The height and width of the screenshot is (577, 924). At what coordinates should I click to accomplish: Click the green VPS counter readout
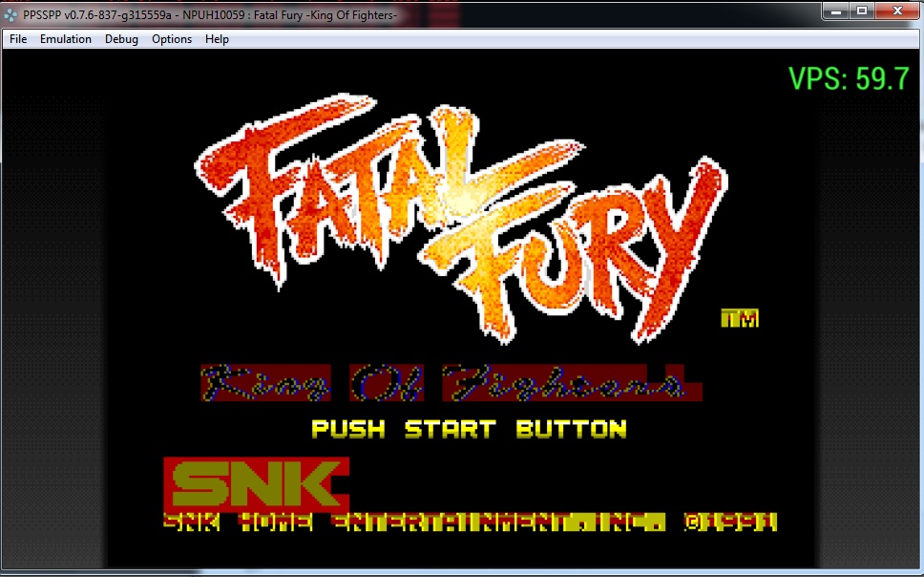pos(848,78)
